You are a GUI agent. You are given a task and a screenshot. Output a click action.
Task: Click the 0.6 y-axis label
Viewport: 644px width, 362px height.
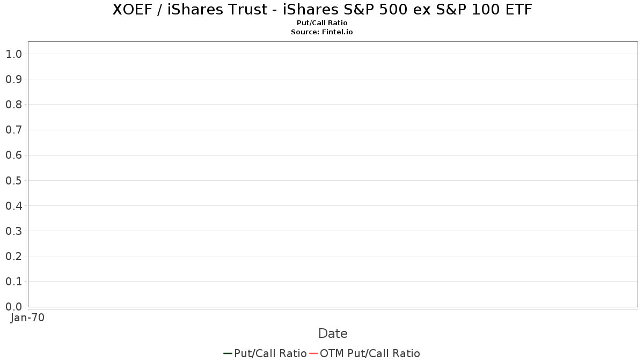(13, 155)
